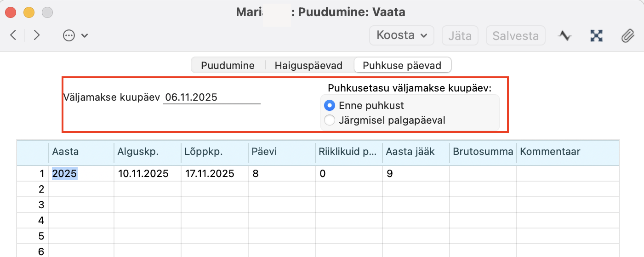Screen dimensions: 644x257
Task: Click the expand fullscreen arrows icon
Action: tap(596, 36)
